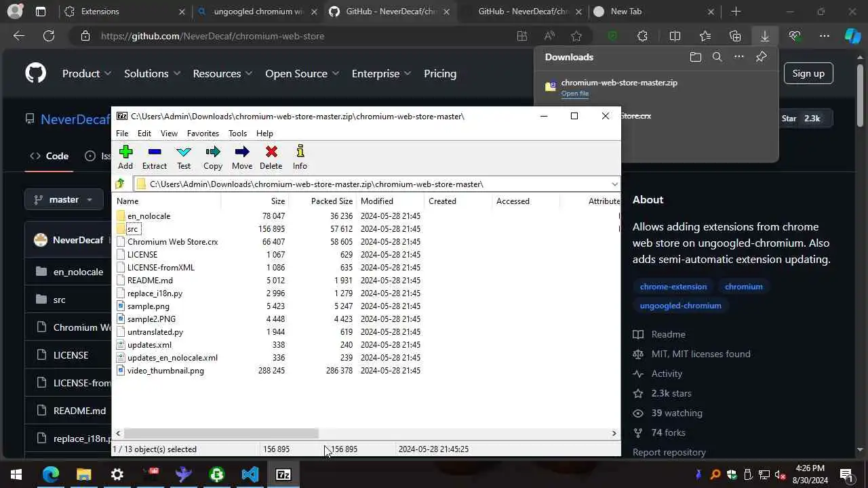Extract files using the Extract toolbar icon
The width and height of the screenshot is (868, 488).
(x=155, y=157)
